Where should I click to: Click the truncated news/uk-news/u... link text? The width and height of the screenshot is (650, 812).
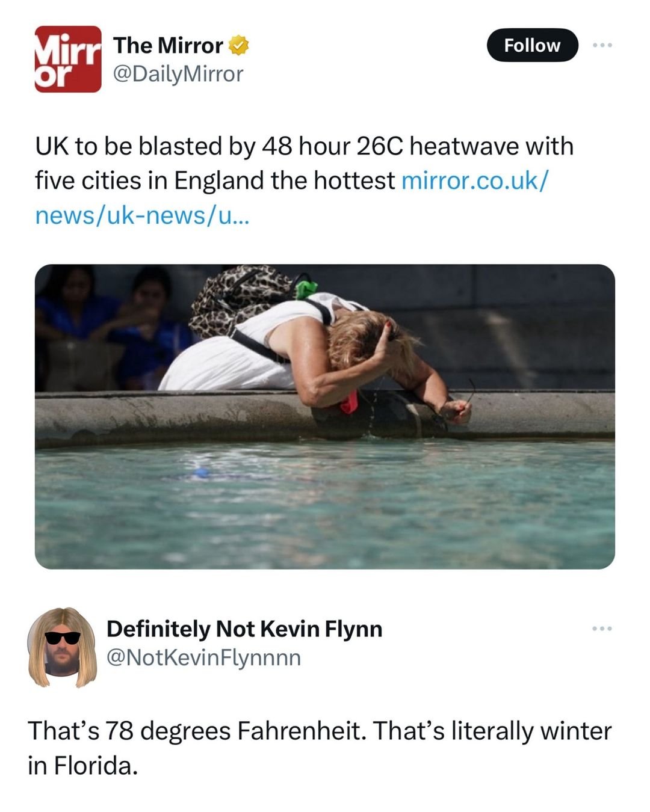point(141,215)
